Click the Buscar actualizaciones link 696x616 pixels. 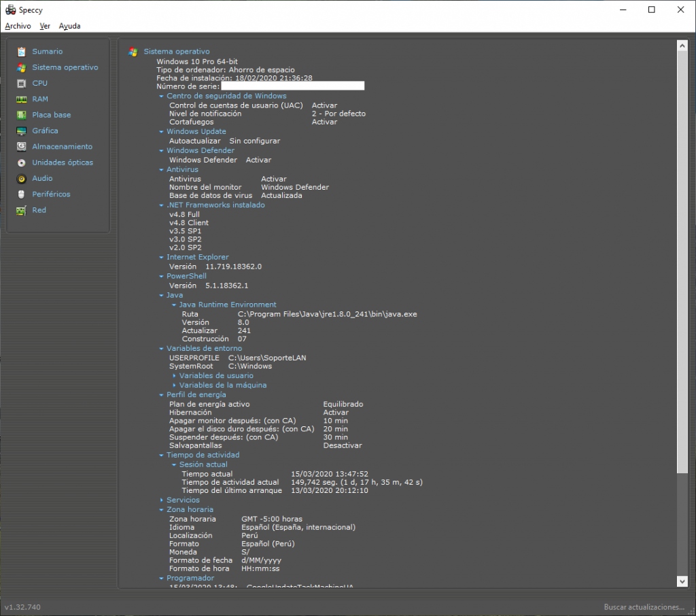tap(644, 606)
